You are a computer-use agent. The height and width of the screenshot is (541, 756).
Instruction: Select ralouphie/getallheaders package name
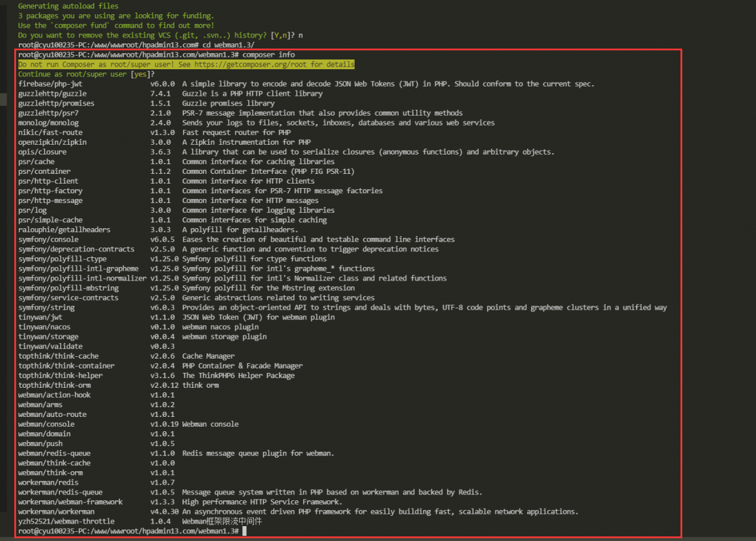pyautogui.click(x=64, y=229)
